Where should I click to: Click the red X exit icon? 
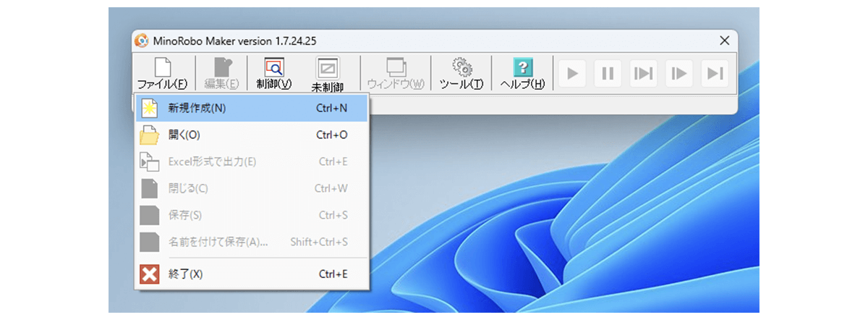[149, 274]
